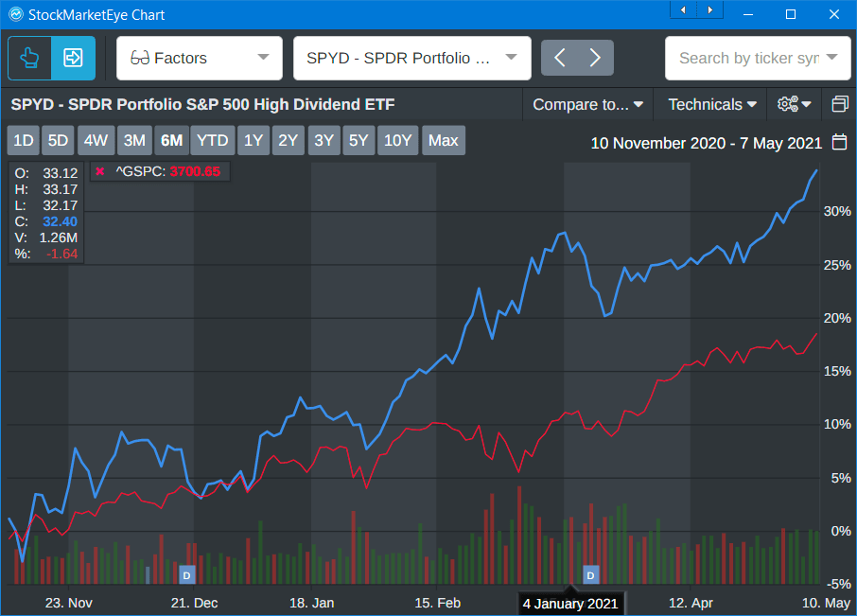Show the Max time range
This screenshot has width=857, height=616.
click(443, 141)
